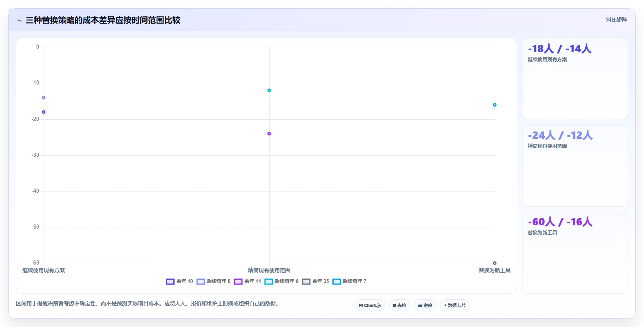Toggle the 后续每年 6 legend item

(x=281, y=281)
